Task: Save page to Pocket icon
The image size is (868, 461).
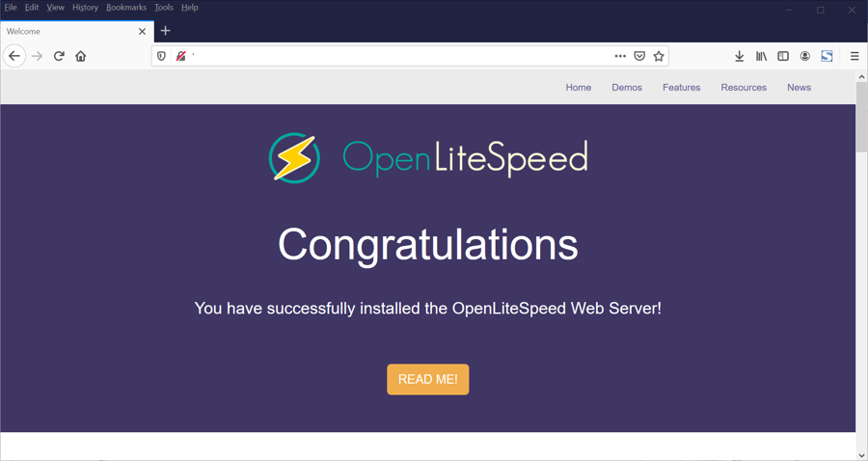Action: (x=639, y=56)
